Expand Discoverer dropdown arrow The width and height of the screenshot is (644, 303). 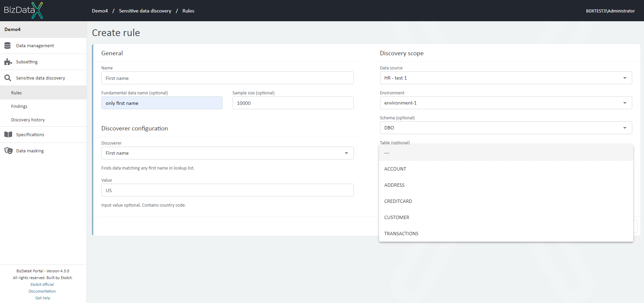[346, 153]
